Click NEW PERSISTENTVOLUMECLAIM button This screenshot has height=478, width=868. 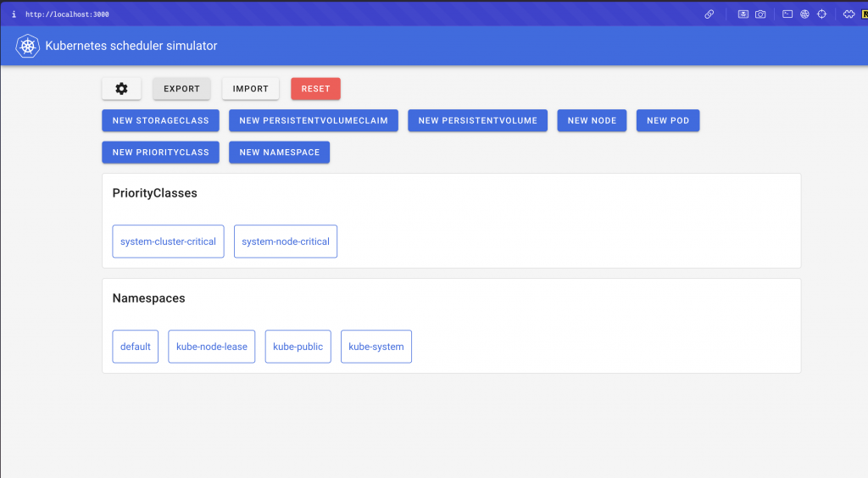(x=314, y=120)
